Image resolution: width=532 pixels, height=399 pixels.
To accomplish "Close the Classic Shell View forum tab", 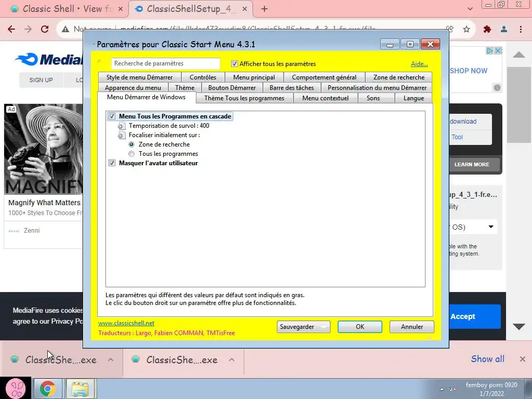I will click(121, 9).
